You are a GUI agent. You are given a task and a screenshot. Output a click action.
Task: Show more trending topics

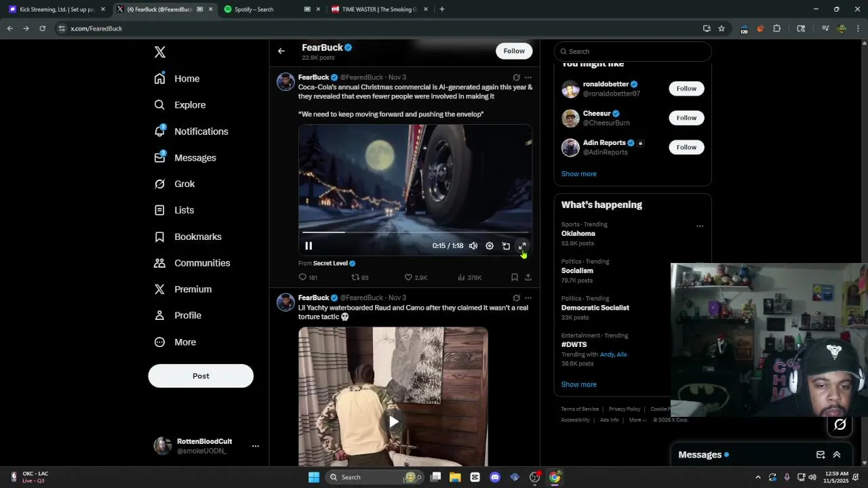(x=578, y=384)
